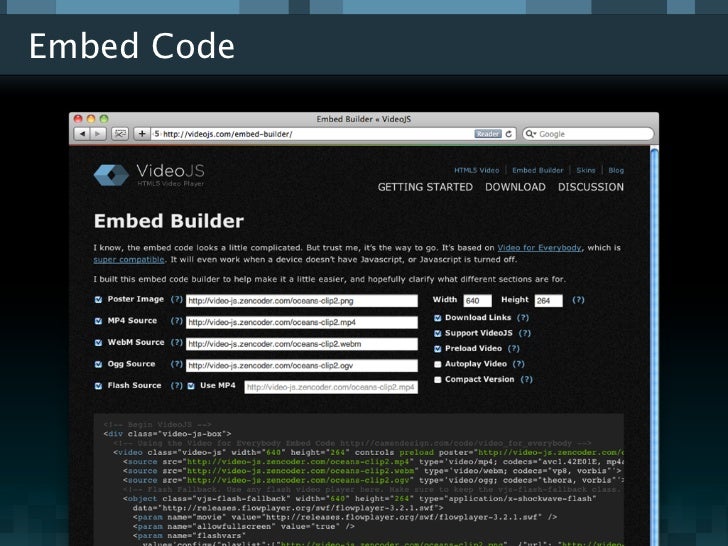The image size is (728, 546).
Task: Click the VideoJS logo
Action: [149, 175]
